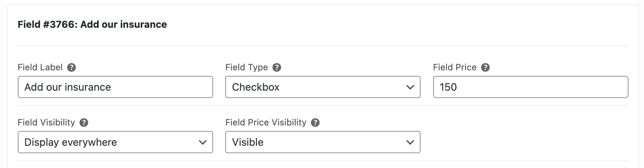This screenshot has height=168, width=644.
Task: Click the Field Price question mark icon
Action: pyautogui.click(x=486, y=67)
